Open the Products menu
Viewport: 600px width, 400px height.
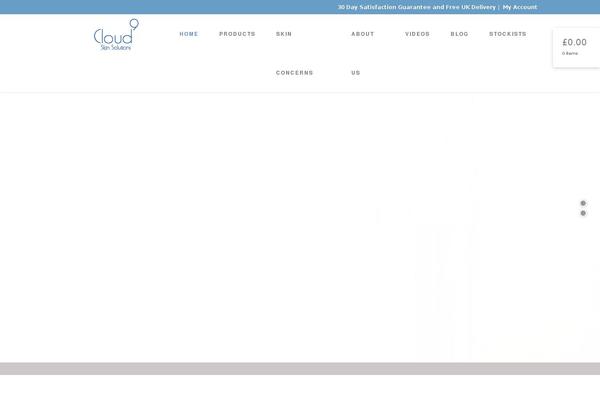(237, 34)
